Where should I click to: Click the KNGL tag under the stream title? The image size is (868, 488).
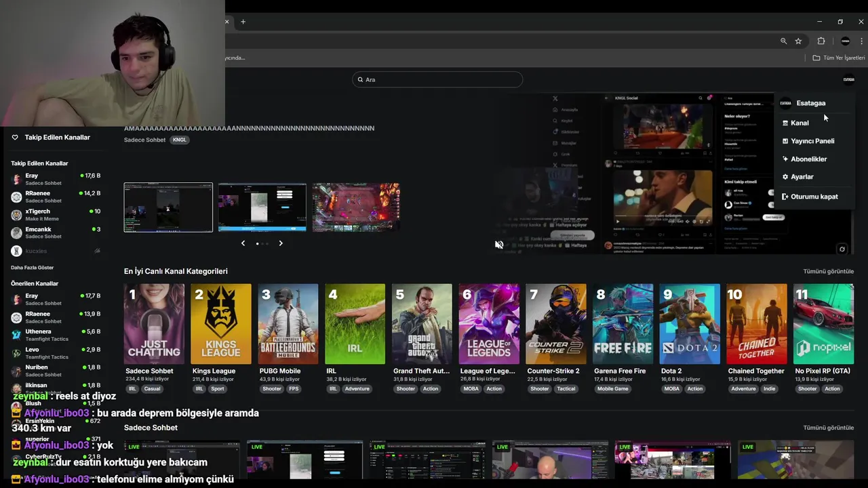179,140
